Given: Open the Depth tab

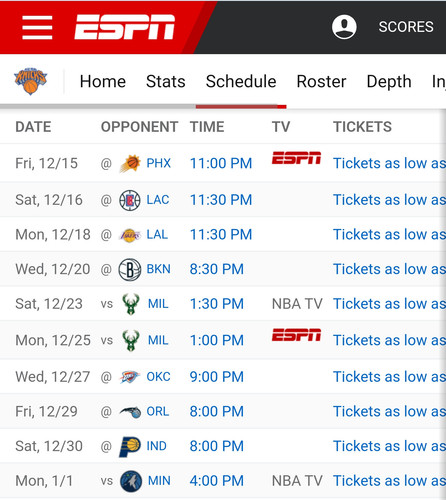Looking at the screenshot, I should point(389,82).
